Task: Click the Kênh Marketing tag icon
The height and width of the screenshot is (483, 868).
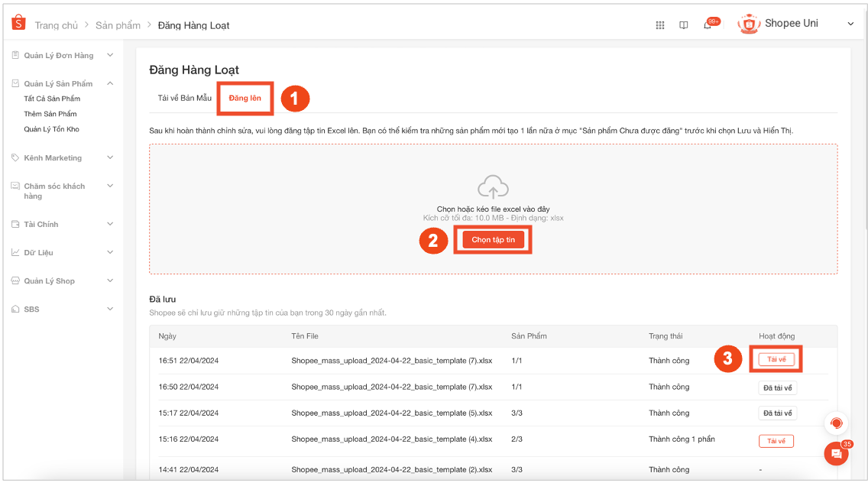Action: [x=17, y=157]
